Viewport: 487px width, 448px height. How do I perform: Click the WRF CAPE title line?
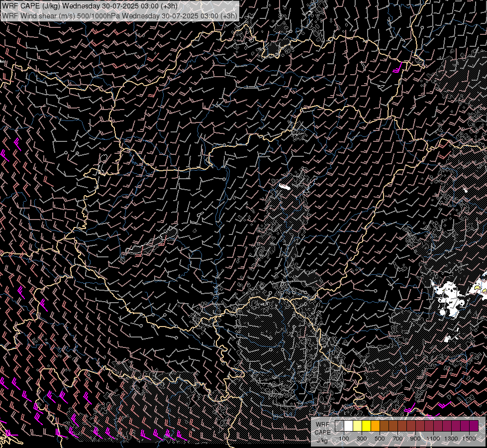90,6
